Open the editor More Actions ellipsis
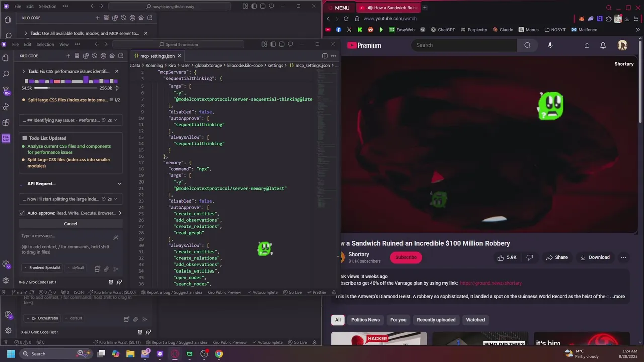The width and height of the screenshot is (644, 362). click(333, 56)
